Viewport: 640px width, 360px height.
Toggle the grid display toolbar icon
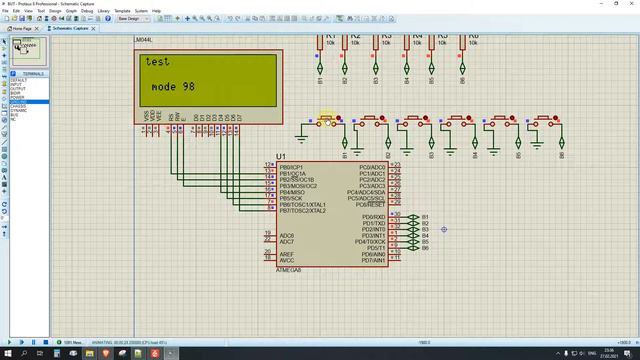coord(167,19)
